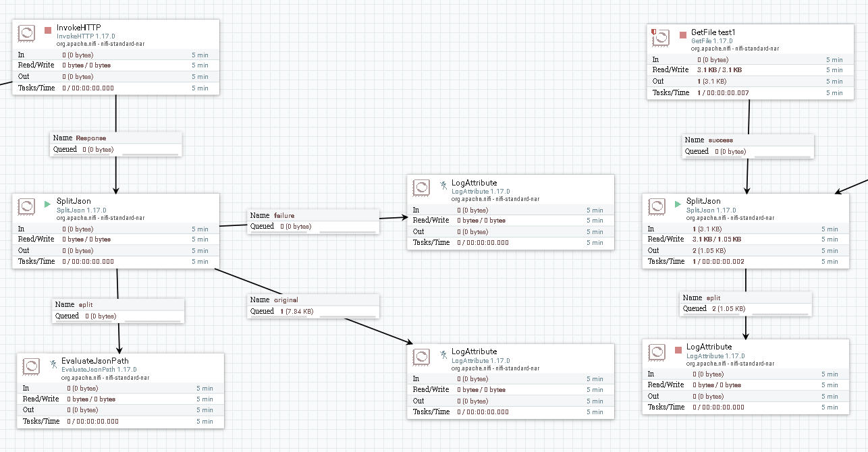Screen dimensions: 868x452
Task: Select the original connection showing 7.84 KB
Action: (x=313, y=305)
